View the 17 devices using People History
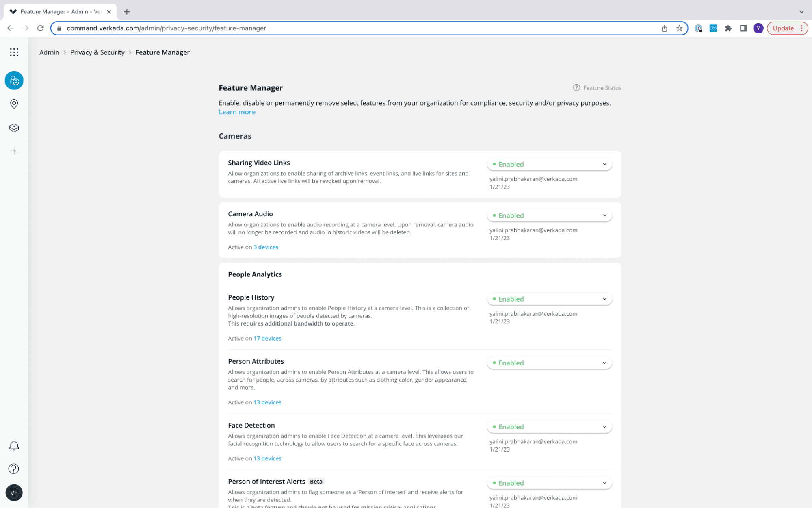This screenshot has width=812, height=508. [267, 338]
